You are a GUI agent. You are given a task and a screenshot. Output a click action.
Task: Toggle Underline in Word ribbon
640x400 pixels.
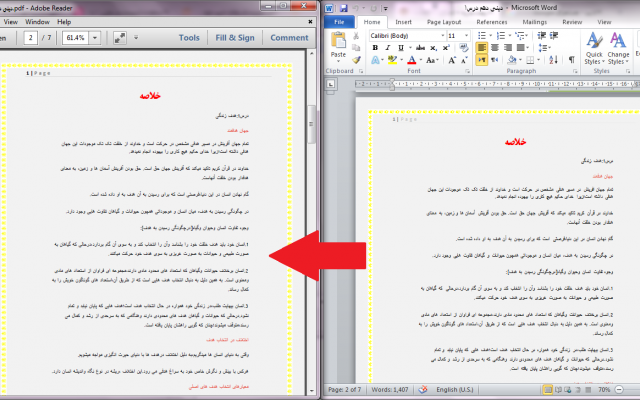403,48
